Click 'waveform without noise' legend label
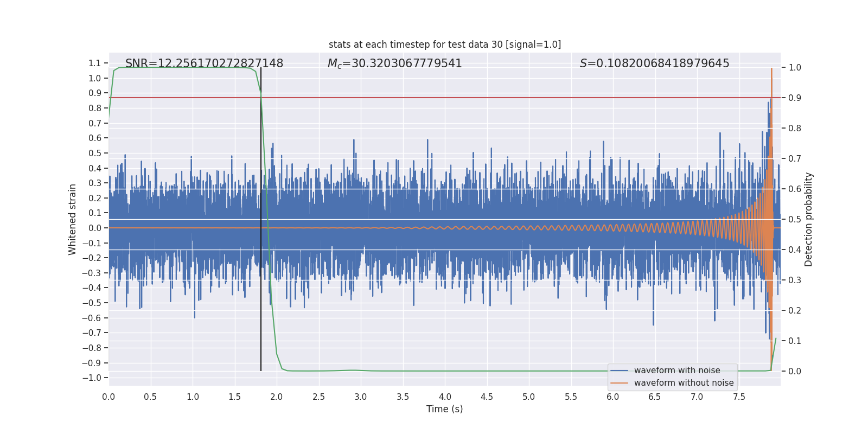 pos(684,383)
